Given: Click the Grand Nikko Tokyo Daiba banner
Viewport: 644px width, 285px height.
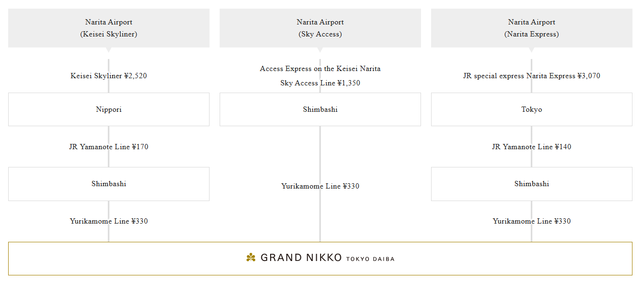Looking at the screenshot, I should pyautogui.click(x=320, y=259).
